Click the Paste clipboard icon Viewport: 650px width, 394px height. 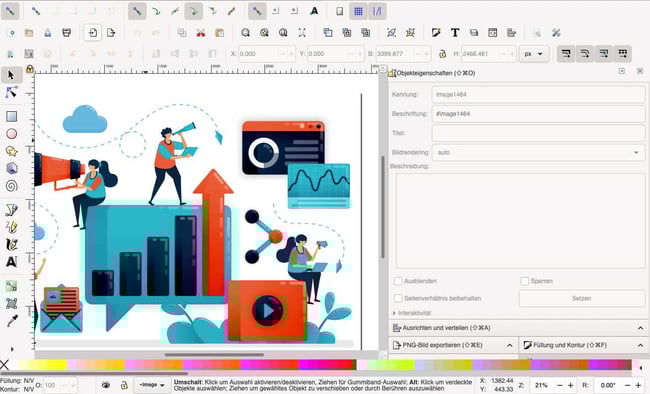click(x=219, y=33)
